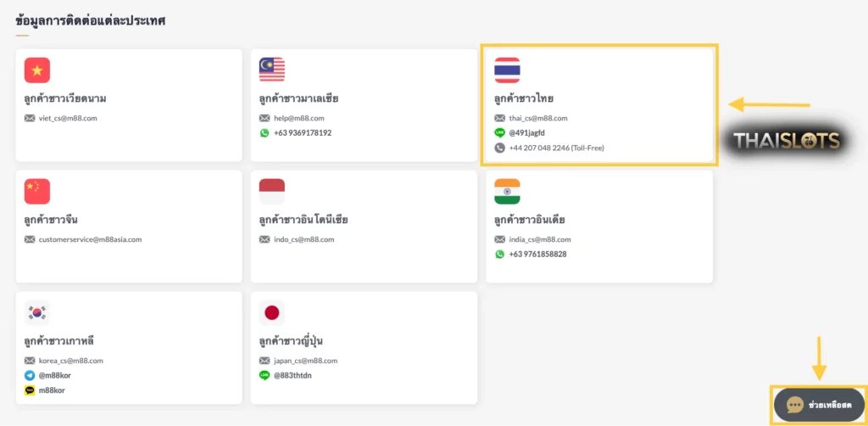
Task: Select the viet_cs@m88.com email address
Action: (68, 118)
